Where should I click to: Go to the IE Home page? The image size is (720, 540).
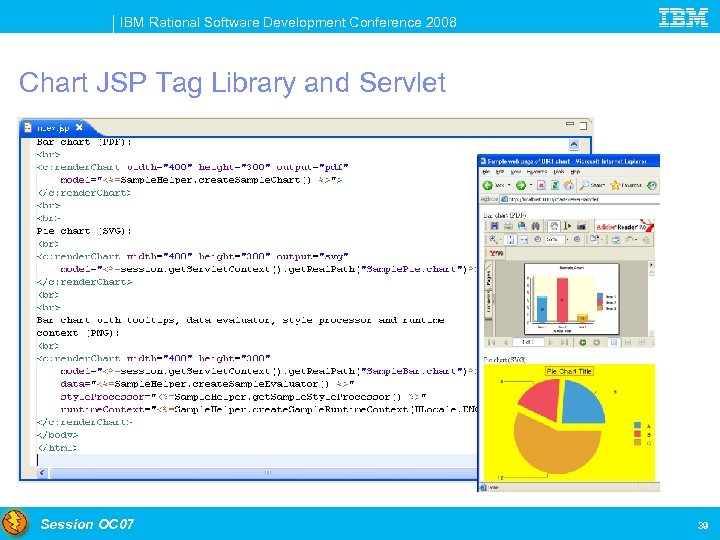coord(568,185)
